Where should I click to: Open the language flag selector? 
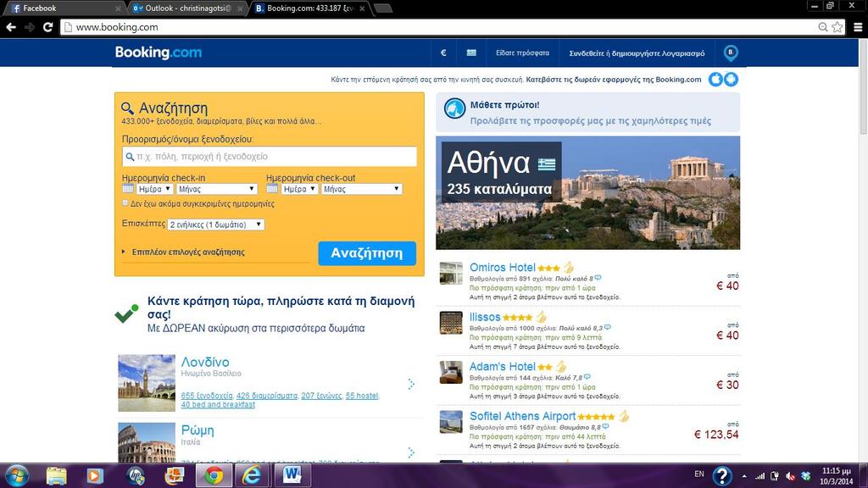(x=471, y=53)
